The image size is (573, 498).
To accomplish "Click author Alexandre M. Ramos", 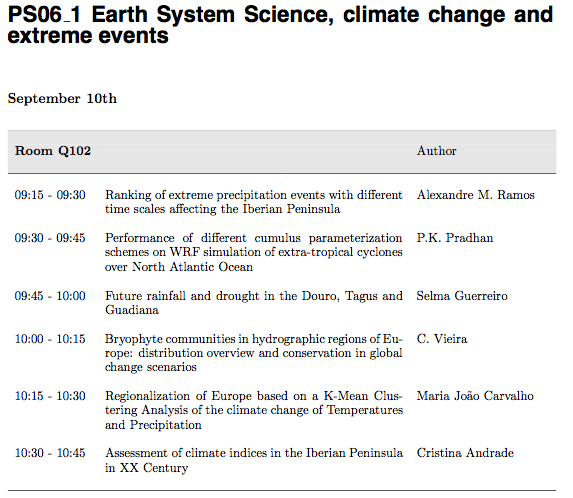I will pyautogui.click(x=475, y=195).
